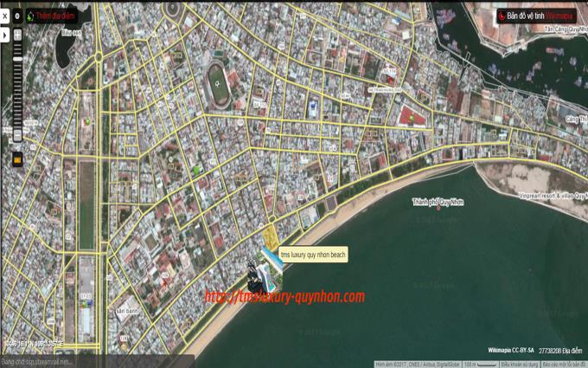Expand the side panel arrow
Screen dimensions: 588x368
[5, 36]
